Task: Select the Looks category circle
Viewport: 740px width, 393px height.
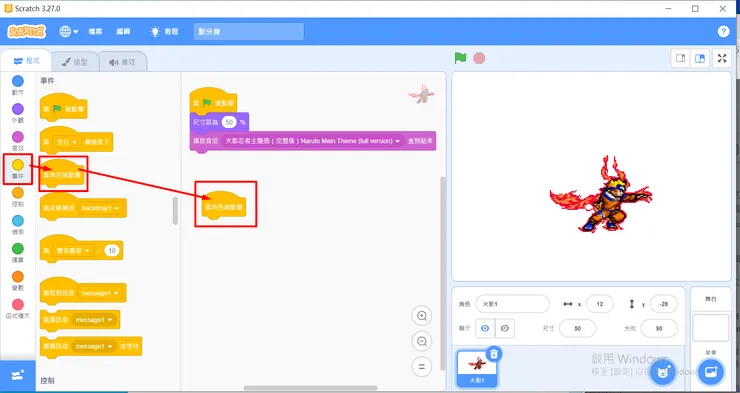Action: pyautogui.click(x=17, y=109)
